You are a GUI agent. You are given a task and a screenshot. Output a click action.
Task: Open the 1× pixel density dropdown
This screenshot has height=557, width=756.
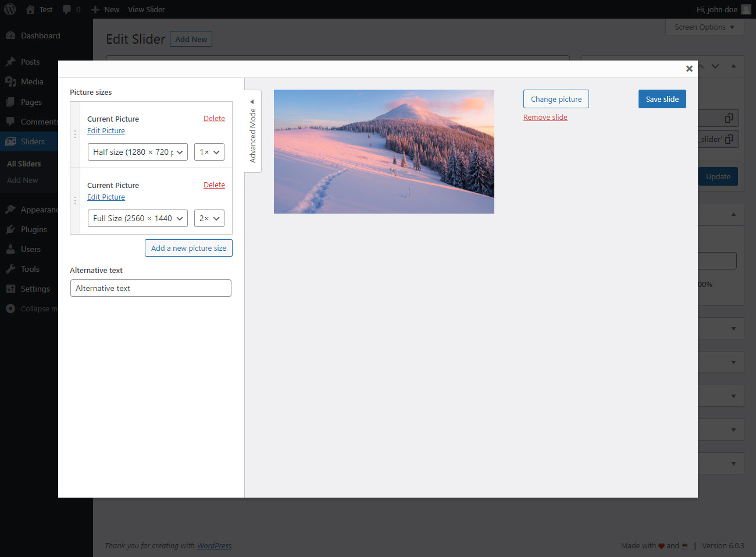[x=209, y=152]
